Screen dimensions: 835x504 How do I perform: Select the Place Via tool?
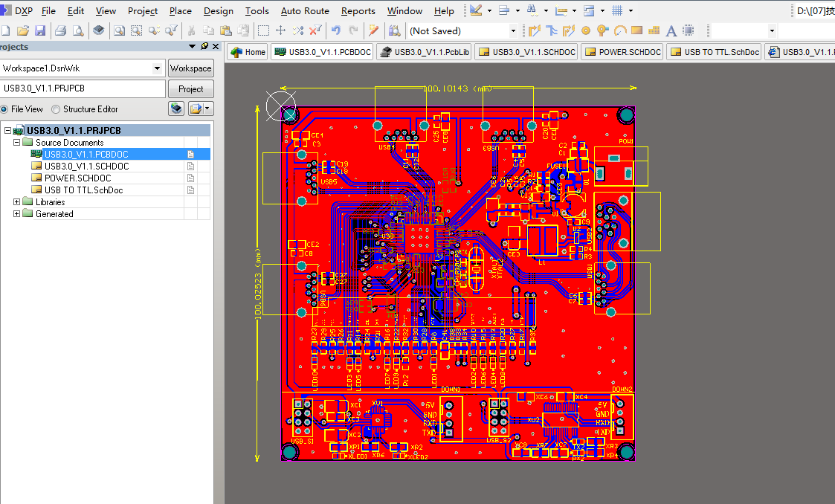[603, 31]
